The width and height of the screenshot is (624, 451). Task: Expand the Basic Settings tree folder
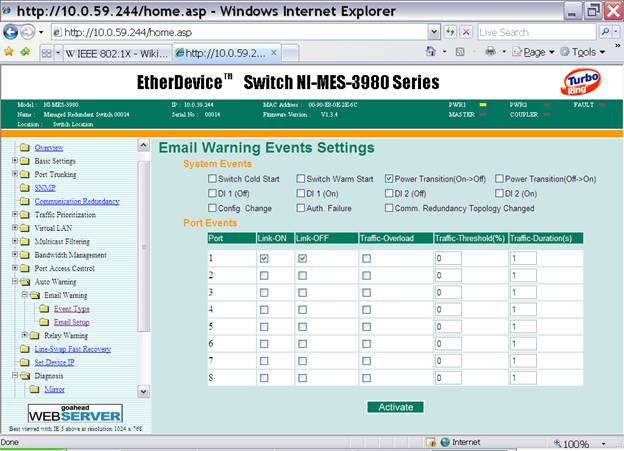coord(13,160)
